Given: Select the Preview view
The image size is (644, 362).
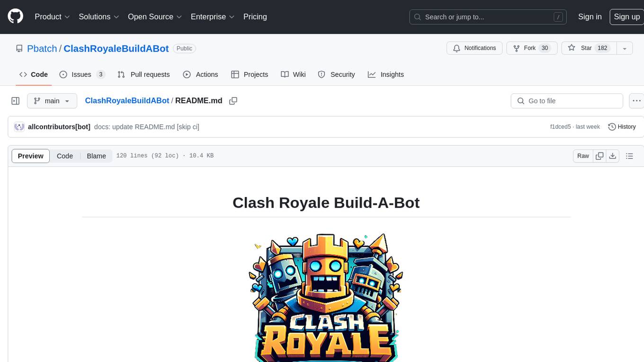Looking at the screenshot, I should 31,156.
